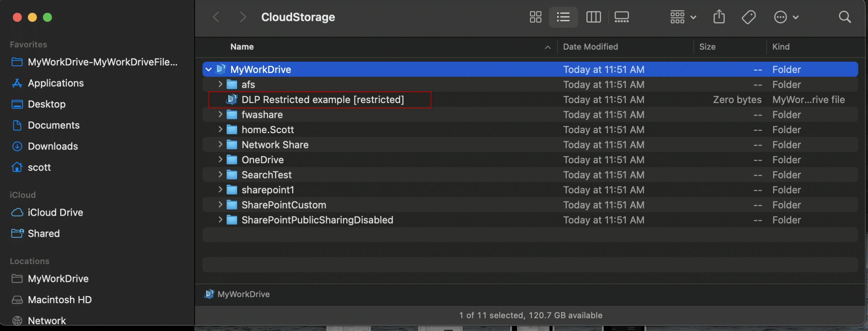The height and width of the screenshot is (331, 868).
Task: Switch to column view
Action: 593,17
